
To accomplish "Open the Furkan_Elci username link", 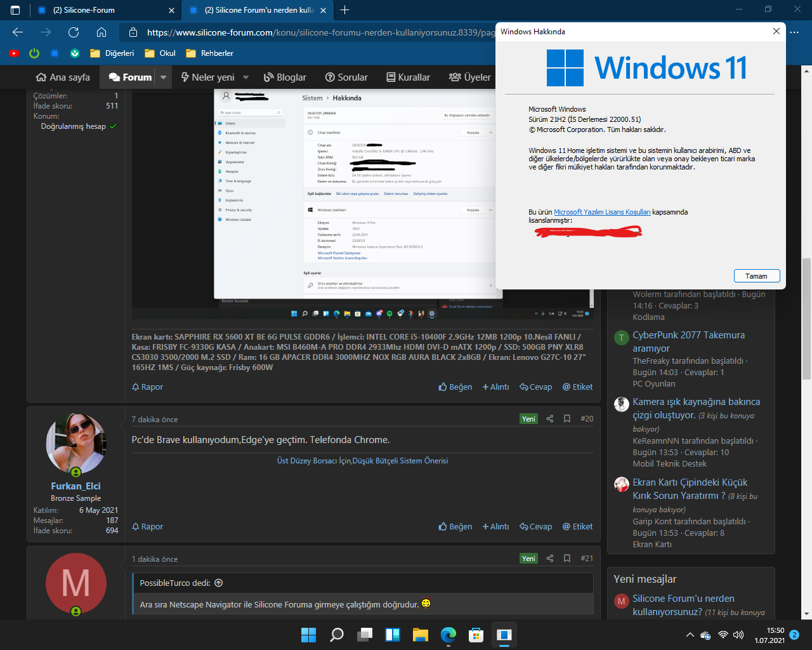I will click(x=76, y=486).
